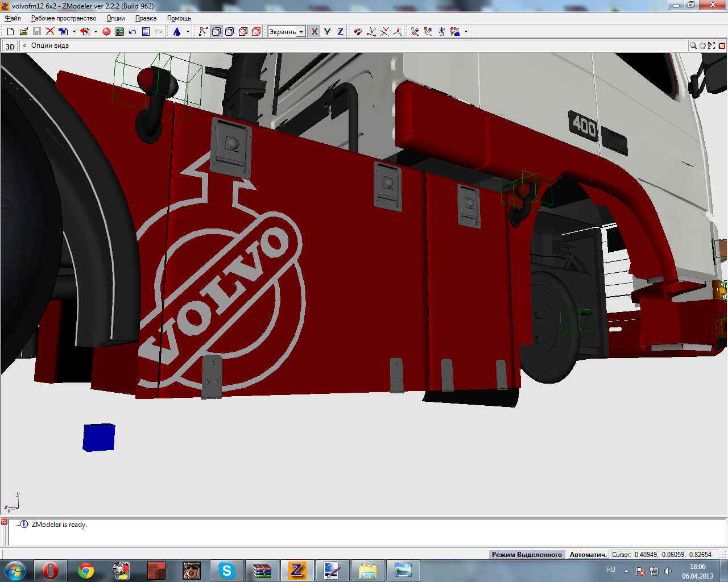The height and width of the screenshot is (582, 728).
Task: Open the Рабочее пространство menu
Action: (x=64, y=18)
